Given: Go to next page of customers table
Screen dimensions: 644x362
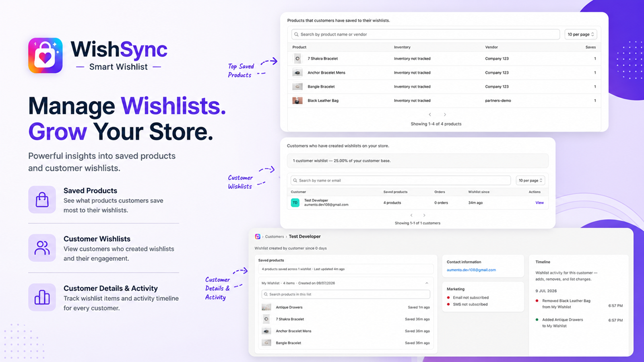Looking at the screenshot, I should coord(424,215).
